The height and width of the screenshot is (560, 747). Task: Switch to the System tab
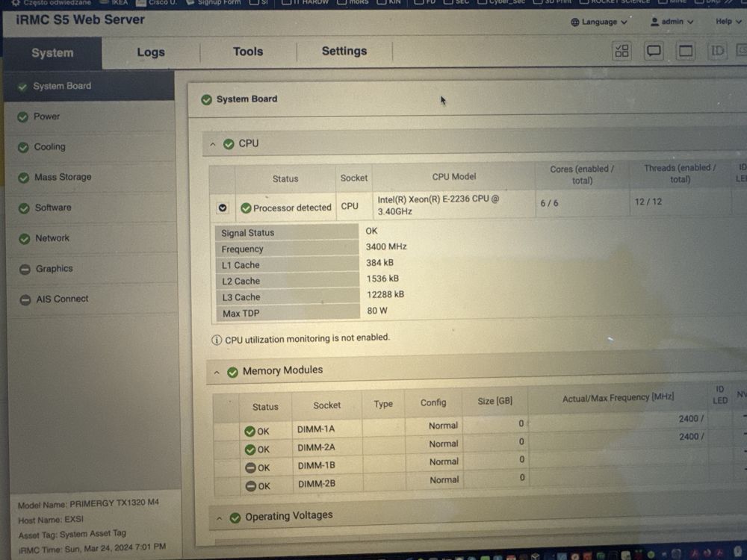(52, 53)
